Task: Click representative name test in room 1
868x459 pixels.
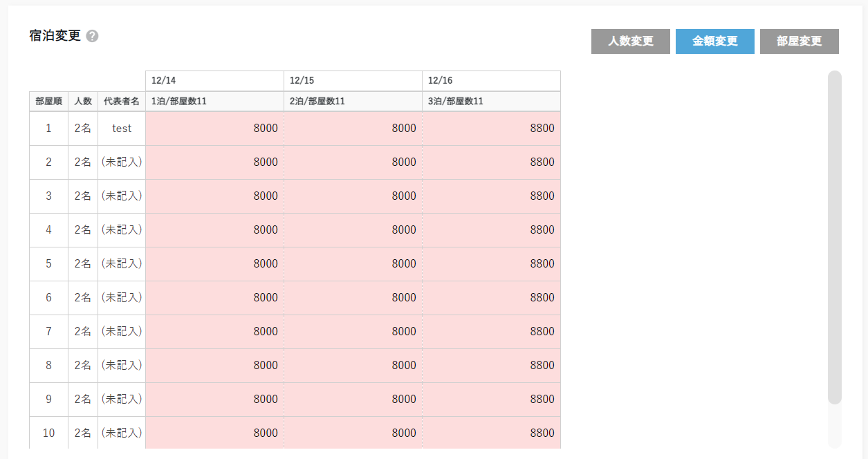Action: pos(122,129)
